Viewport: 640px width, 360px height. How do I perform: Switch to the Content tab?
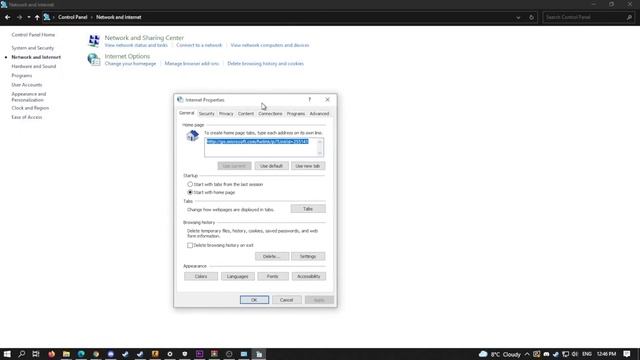[246, 113]
